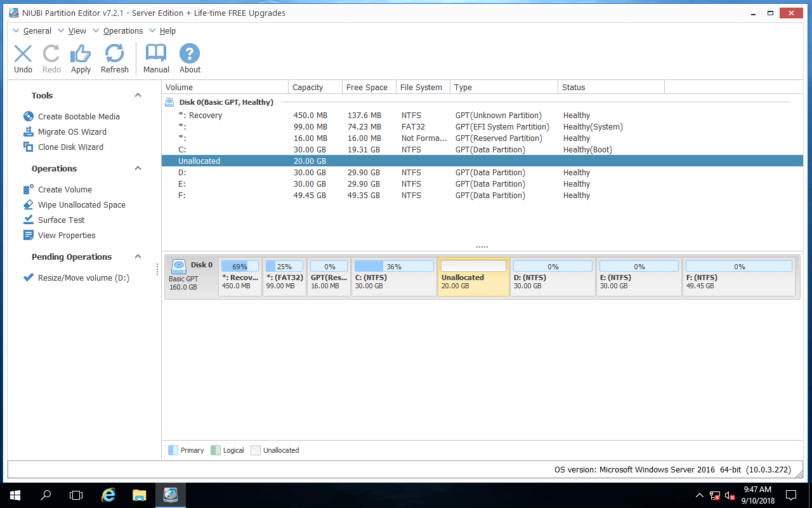The image size is (812, 508).
Task: Run Surface Test on unallocated space
Action: click(61, 220)
